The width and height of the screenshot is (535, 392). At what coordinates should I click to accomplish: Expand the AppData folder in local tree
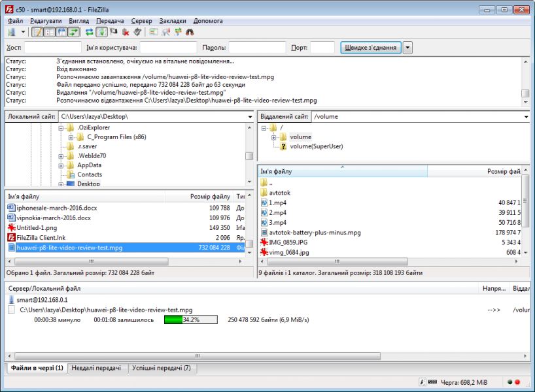coord(61,165)
